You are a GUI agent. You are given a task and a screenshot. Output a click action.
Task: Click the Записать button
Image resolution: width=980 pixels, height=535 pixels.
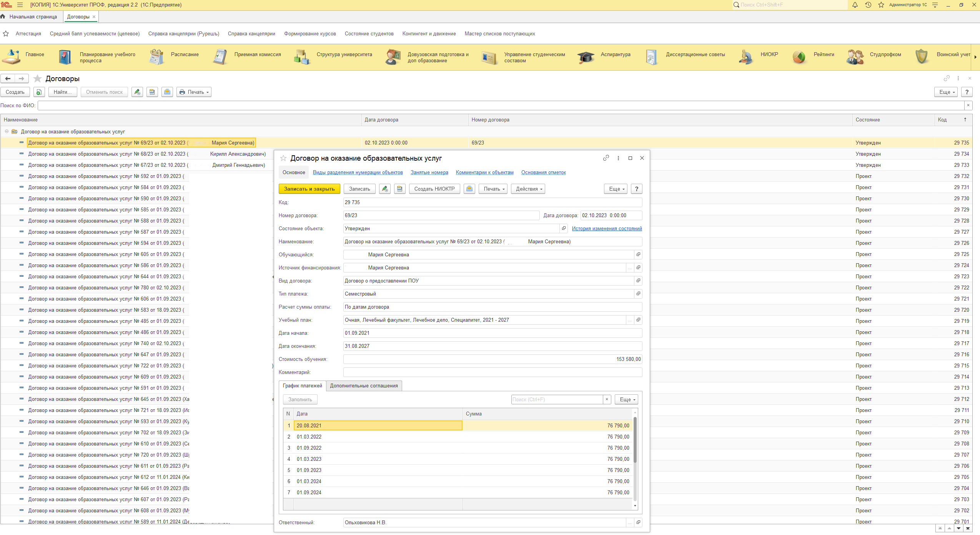359,189
